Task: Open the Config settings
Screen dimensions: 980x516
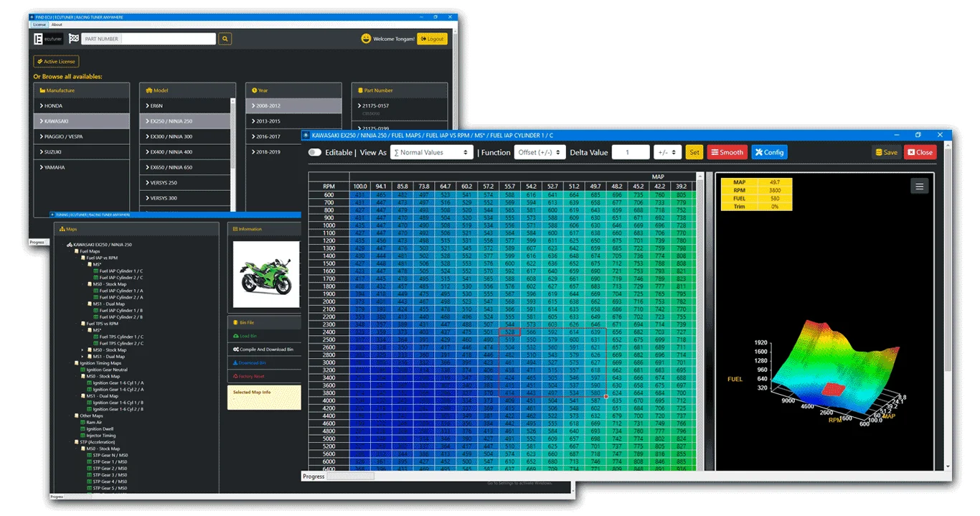Action: (769, 152)
